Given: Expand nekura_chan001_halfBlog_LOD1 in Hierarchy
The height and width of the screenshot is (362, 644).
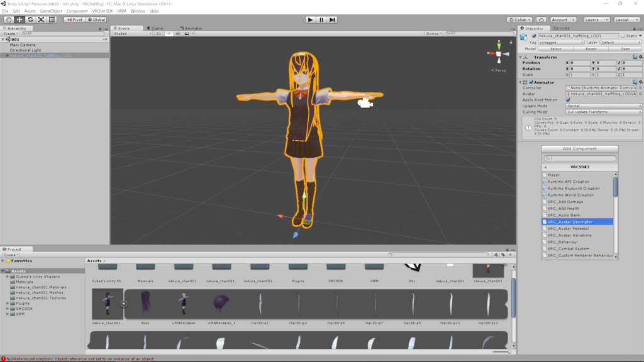Looking at the screenshot, I should pos(7,55).
